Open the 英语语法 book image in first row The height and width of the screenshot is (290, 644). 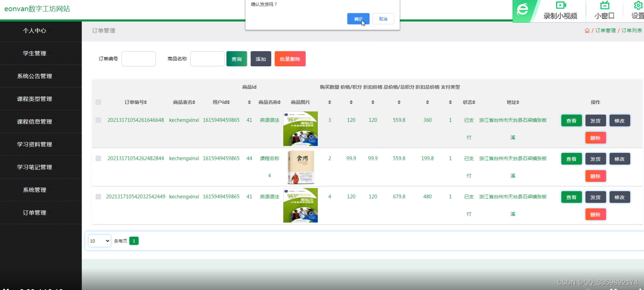pyautogui.click(x=301, y=129)
